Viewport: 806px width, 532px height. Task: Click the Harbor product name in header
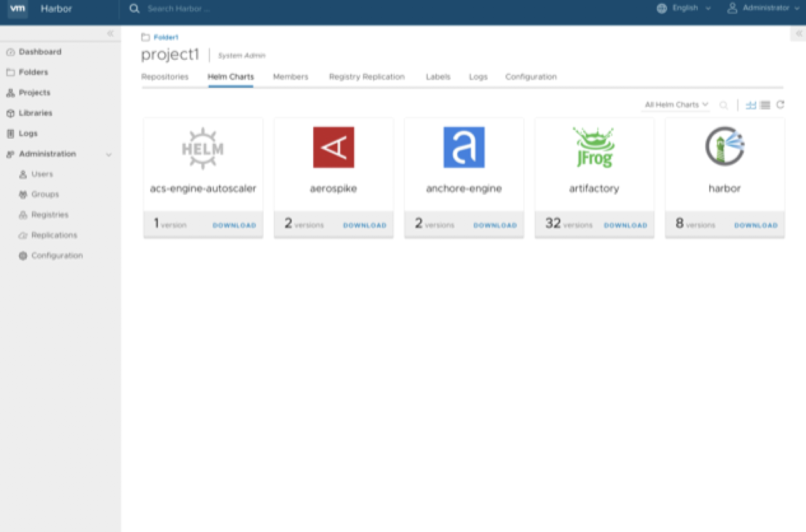click(56, 9)
